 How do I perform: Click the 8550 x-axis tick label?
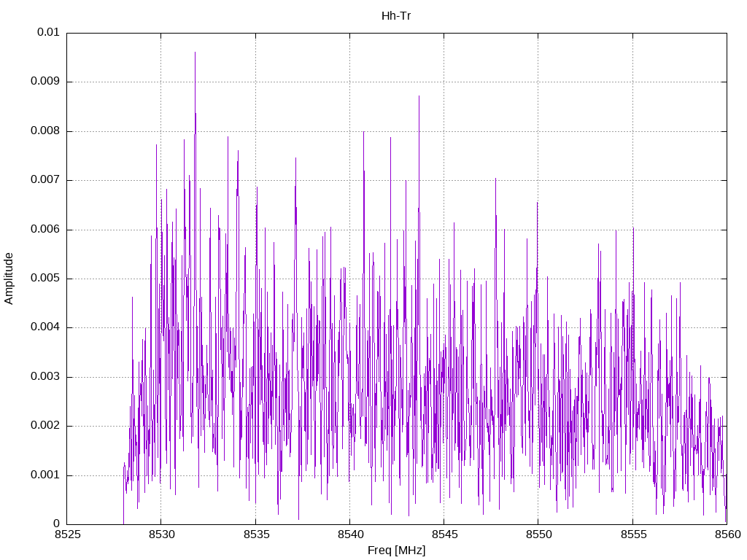539,534
